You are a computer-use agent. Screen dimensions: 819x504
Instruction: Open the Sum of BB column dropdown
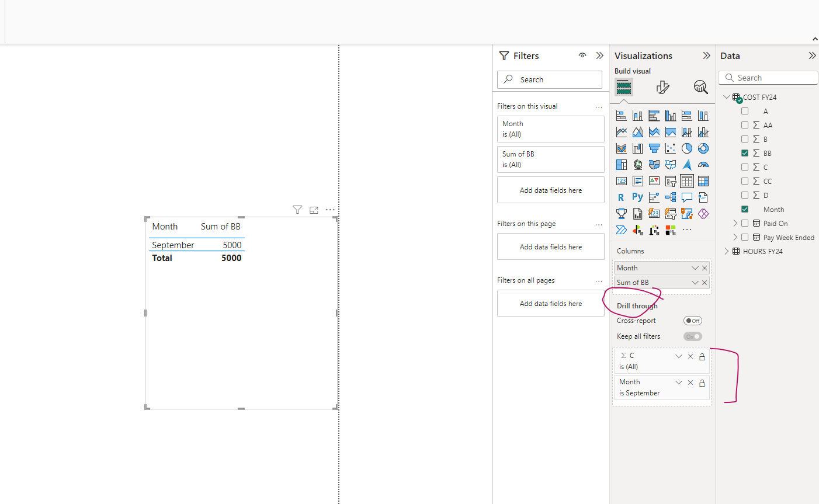[695, 283]
